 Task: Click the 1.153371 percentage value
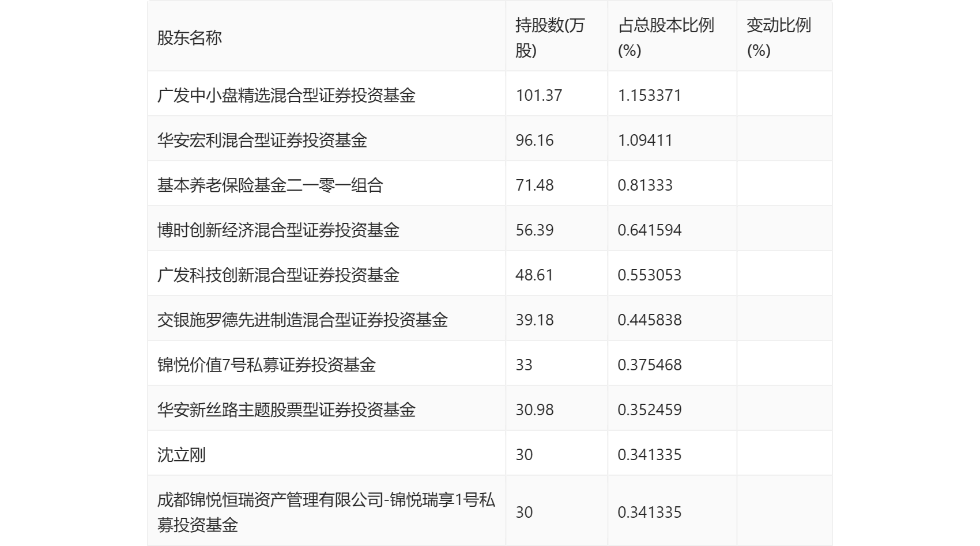pos(650,95)
